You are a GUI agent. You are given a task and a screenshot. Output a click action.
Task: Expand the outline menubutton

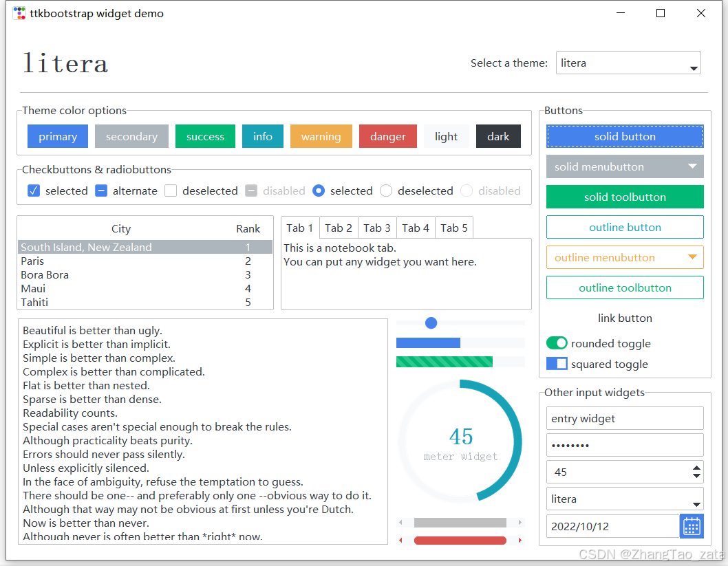[x=625, y=257]
